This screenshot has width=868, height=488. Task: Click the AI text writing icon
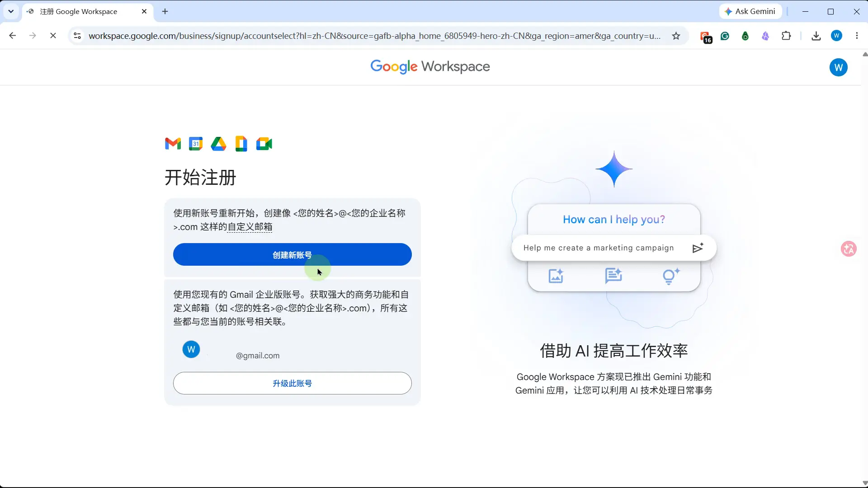613,276
